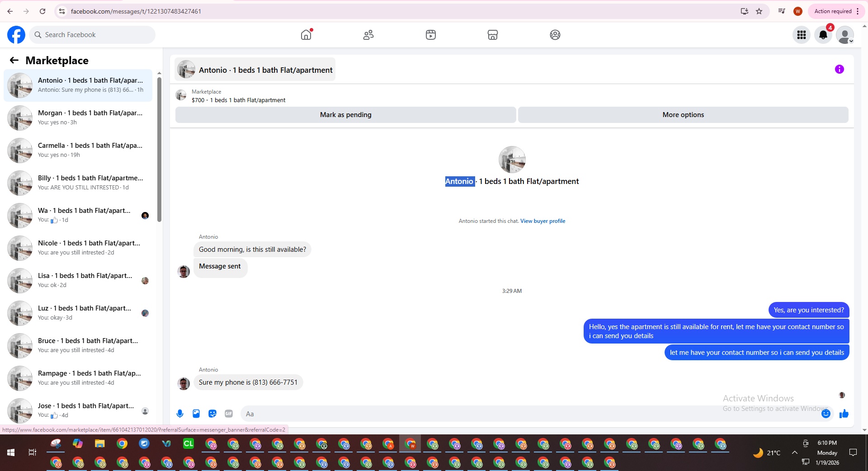Open the Carmella conversation
868x471 pixels.
(78, 150)
